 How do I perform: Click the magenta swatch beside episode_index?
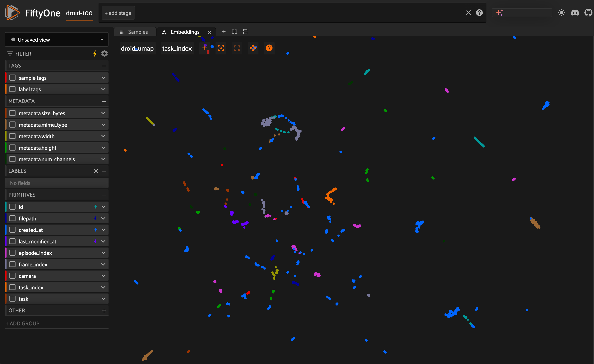click(6, 253)
